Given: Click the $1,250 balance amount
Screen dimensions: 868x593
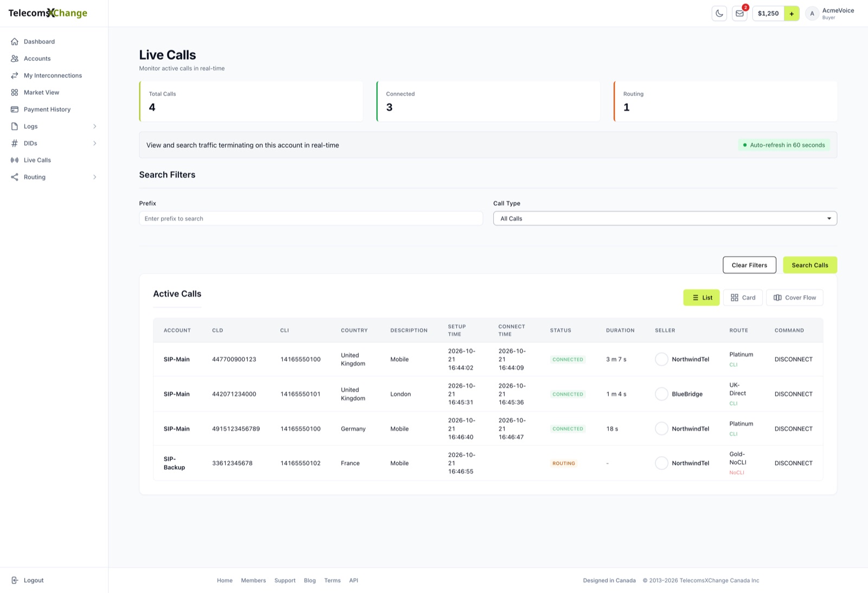Looking at the screenshot, I should pyautogui.click(x=768, y=14).
